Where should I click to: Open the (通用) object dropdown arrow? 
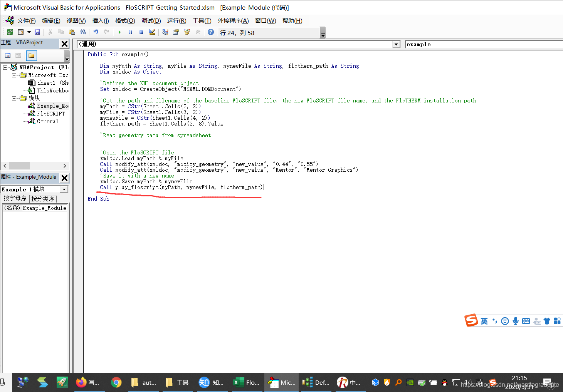pos(396,44)
